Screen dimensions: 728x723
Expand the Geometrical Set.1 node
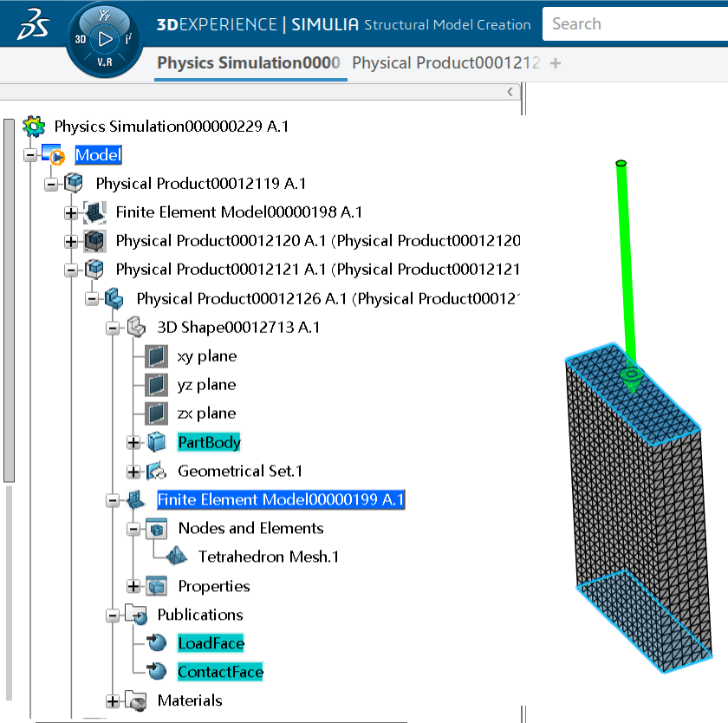pos(133,471)
